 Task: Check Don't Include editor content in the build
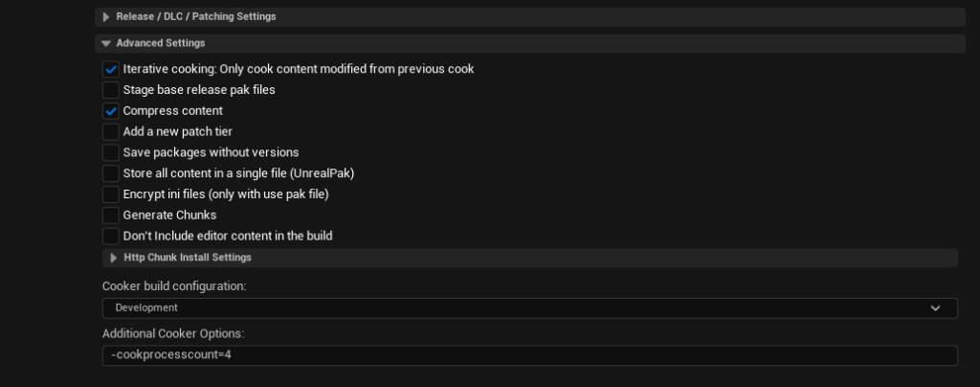[111, 237]
